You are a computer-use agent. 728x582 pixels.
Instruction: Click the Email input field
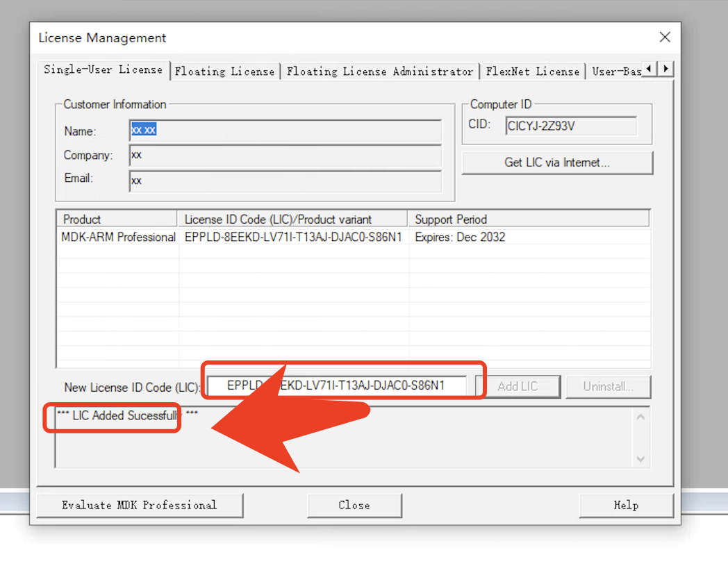(x=286, y=181)
